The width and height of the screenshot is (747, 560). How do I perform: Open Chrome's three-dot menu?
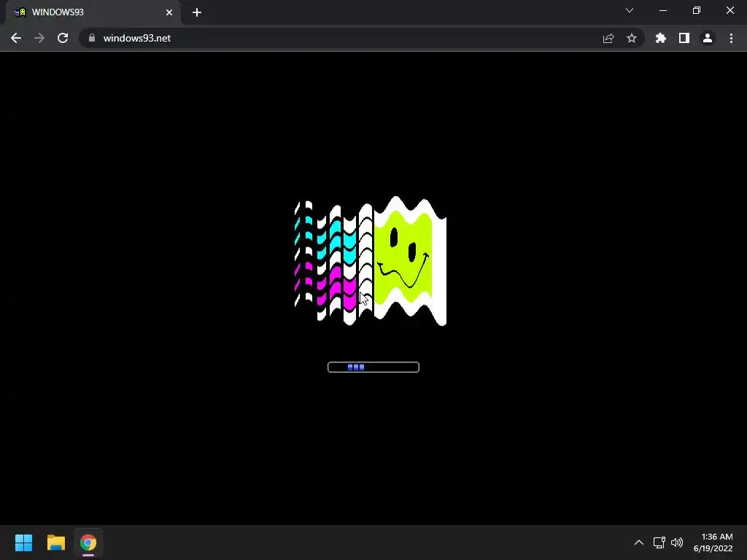(731, 38)
